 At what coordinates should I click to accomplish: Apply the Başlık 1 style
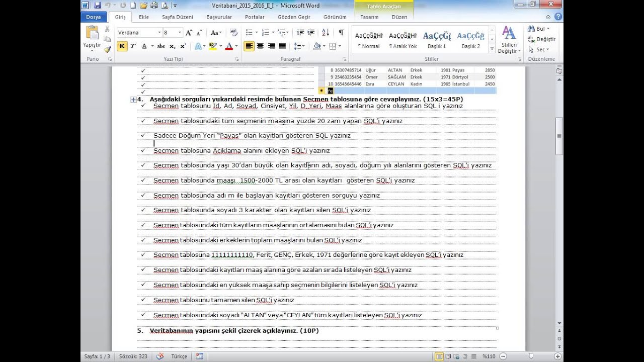[x=436, y=39]
